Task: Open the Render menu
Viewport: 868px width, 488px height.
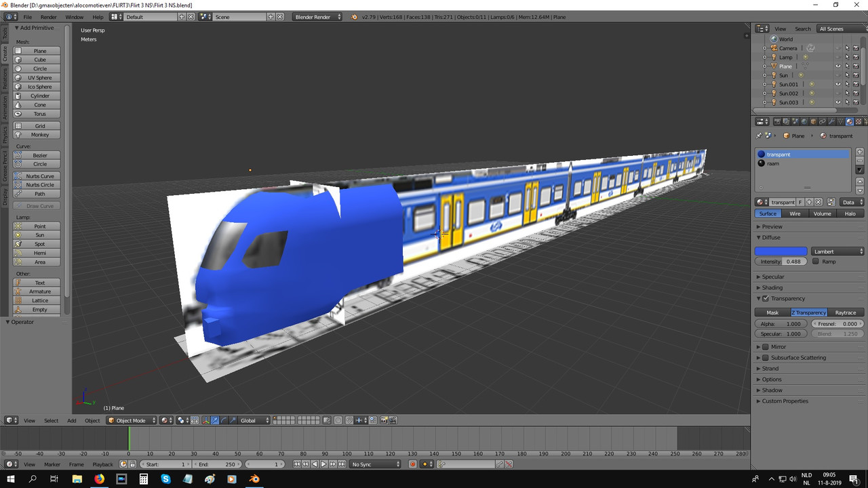Action: [49, 17]
